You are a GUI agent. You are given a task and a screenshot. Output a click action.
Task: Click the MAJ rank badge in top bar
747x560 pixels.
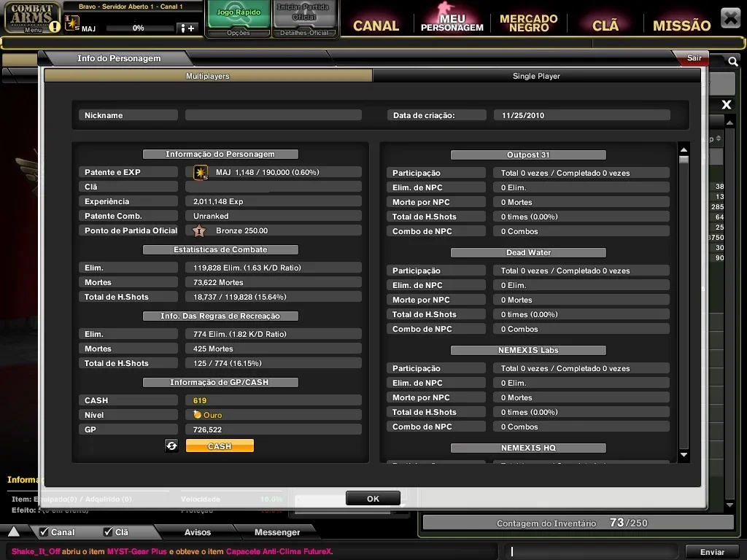click(x=72, y=23)
